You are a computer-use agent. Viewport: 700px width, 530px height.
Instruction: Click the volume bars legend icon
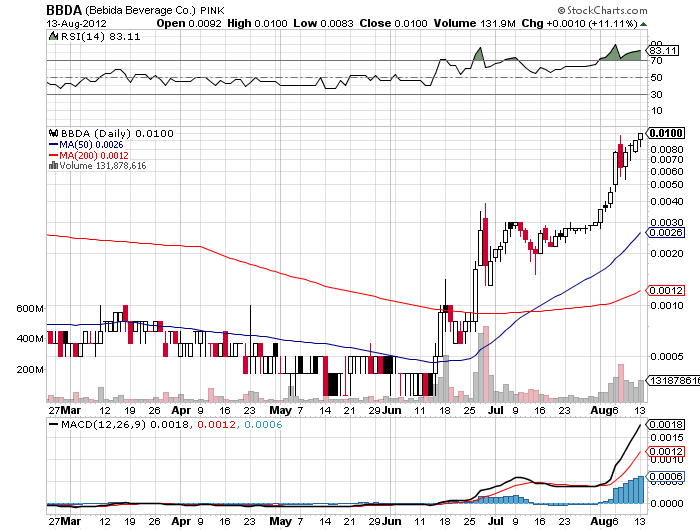coord(54,165)
